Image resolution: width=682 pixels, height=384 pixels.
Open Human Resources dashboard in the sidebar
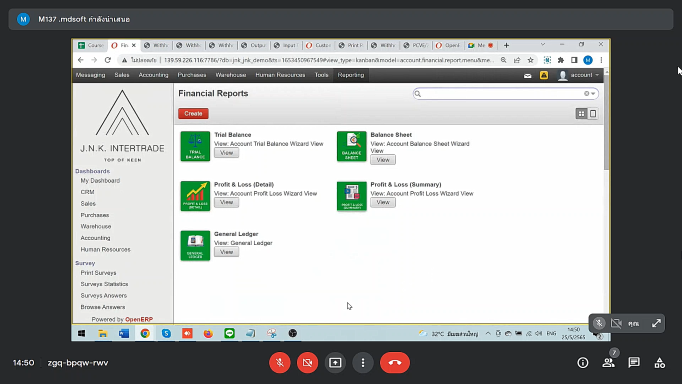(105, 250)
